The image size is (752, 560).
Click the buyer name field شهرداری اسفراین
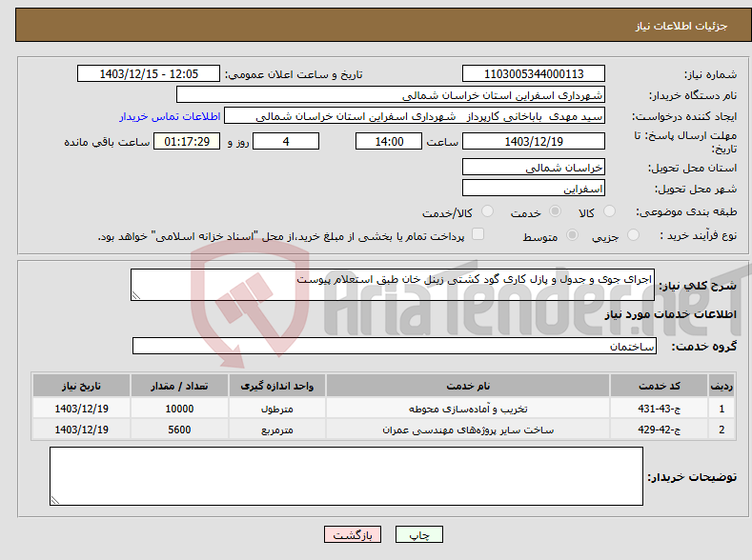click(391, 95)
